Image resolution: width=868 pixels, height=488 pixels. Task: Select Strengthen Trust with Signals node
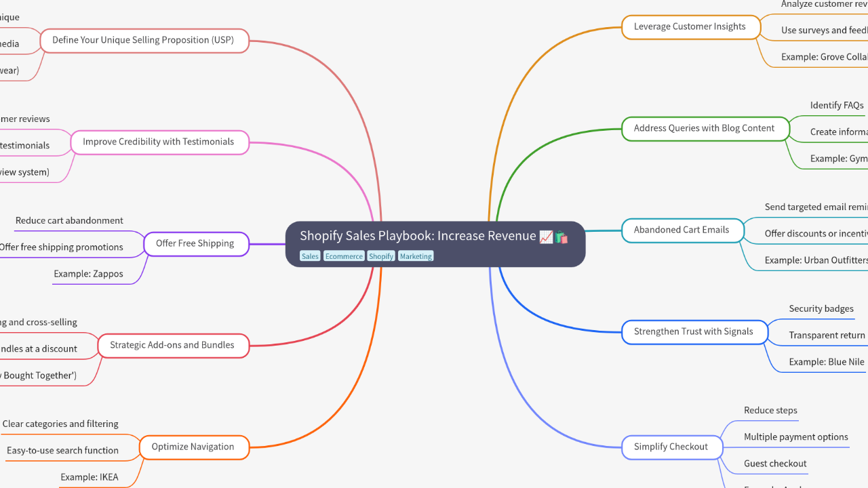(x=694, y=331)
